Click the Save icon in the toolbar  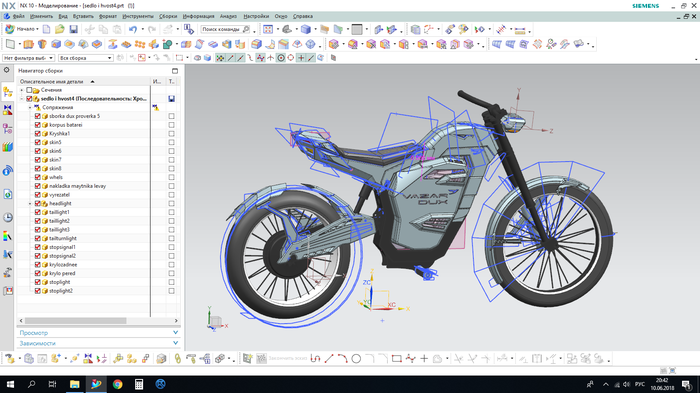(74, 29)
